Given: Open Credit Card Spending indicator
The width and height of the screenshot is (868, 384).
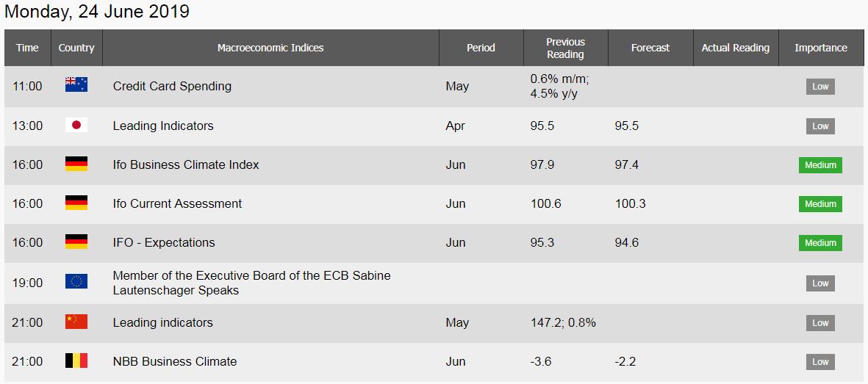Looking at the screenshot, I should click(x=172, y=86).
